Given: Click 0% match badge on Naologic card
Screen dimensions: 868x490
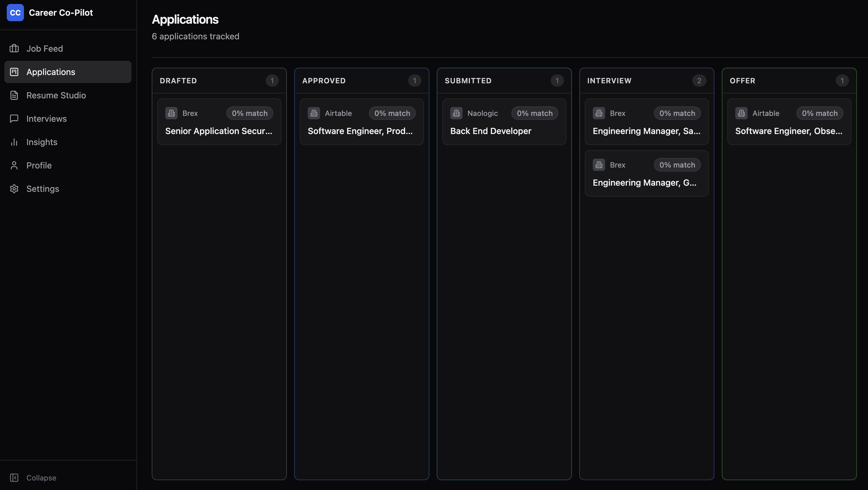Looking at the screenshot, I should (x=535, y=113).
